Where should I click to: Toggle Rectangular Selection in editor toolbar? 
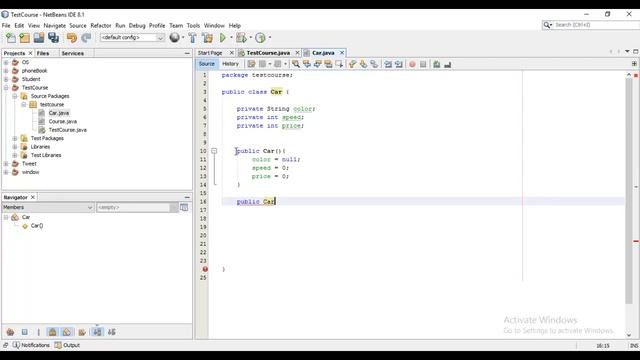pyautogui.click(x=339, y=64)
